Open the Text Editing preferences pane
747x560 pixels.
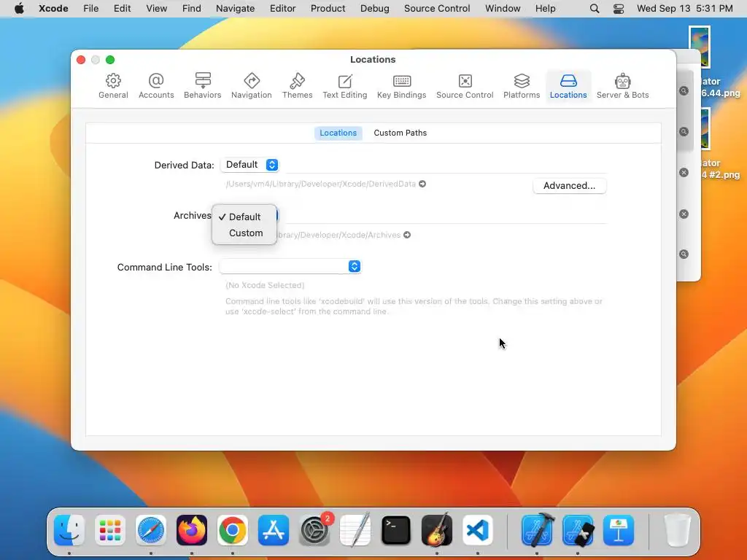click(345, 86)
